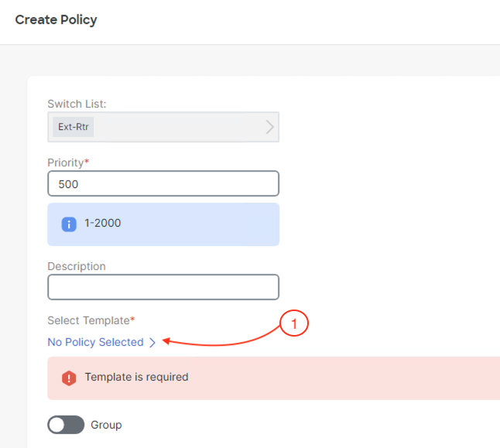
Task: Toggle the Group switch
Action: pos(66,425)
